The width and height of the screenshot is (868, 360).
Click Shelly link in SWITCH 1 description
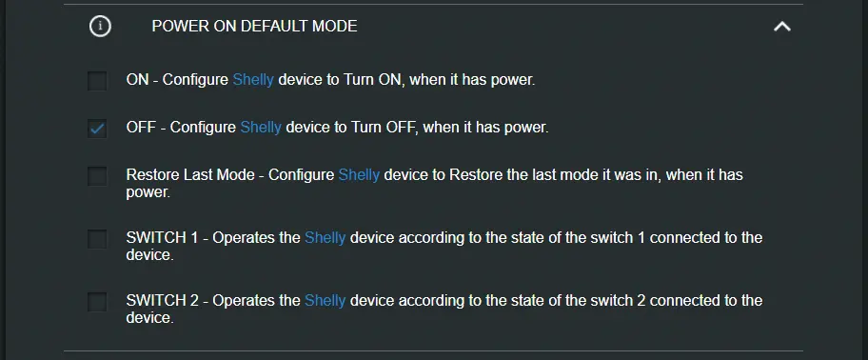click(x=325, y=238)
